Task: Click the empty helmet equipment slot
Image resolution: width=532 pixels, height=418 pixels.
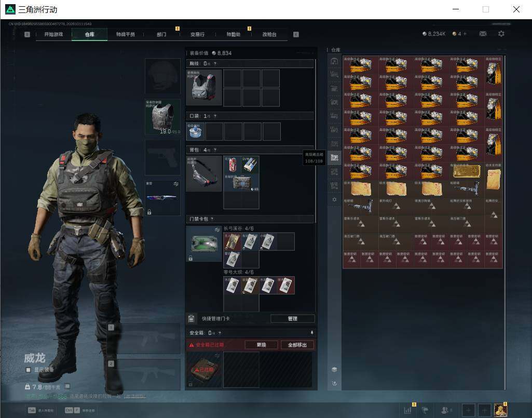Action: pyautogui.click(x=162, y=76)
